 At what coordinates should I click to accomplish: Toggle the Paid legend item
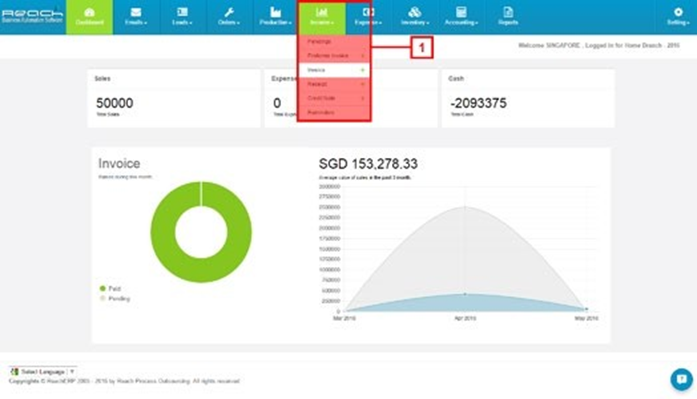(110, 288)
